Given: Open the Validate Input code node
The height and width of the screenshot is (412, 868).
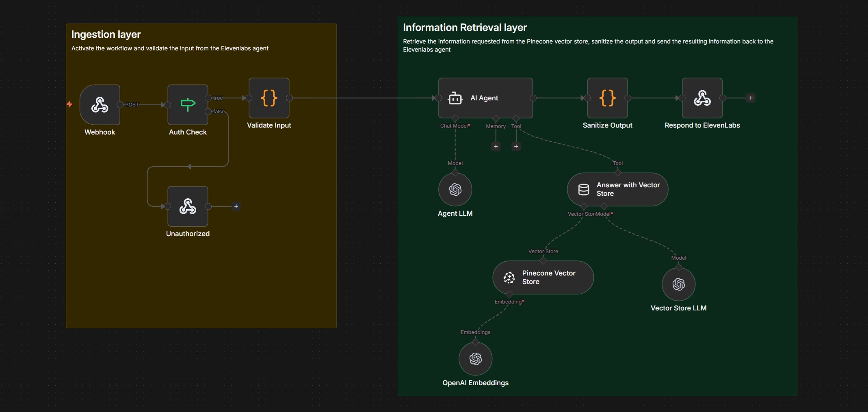Looking at the screenshot, I should (269, 98).
